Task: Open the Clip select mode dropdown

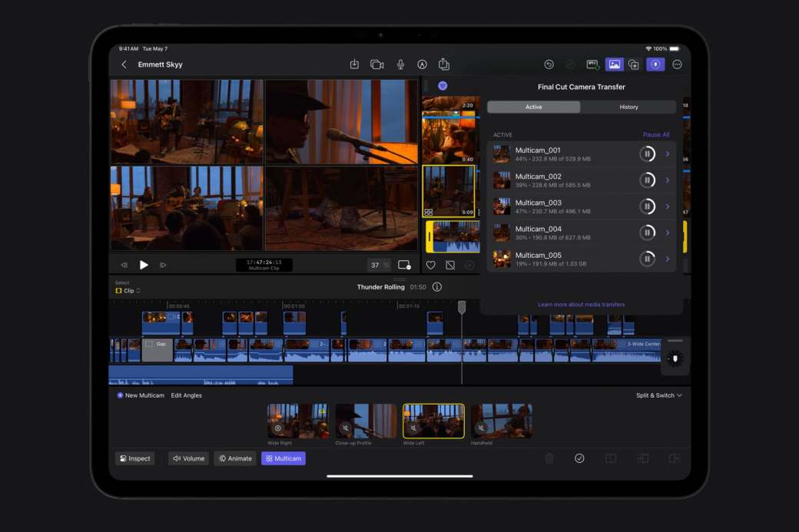Action: 128,291
